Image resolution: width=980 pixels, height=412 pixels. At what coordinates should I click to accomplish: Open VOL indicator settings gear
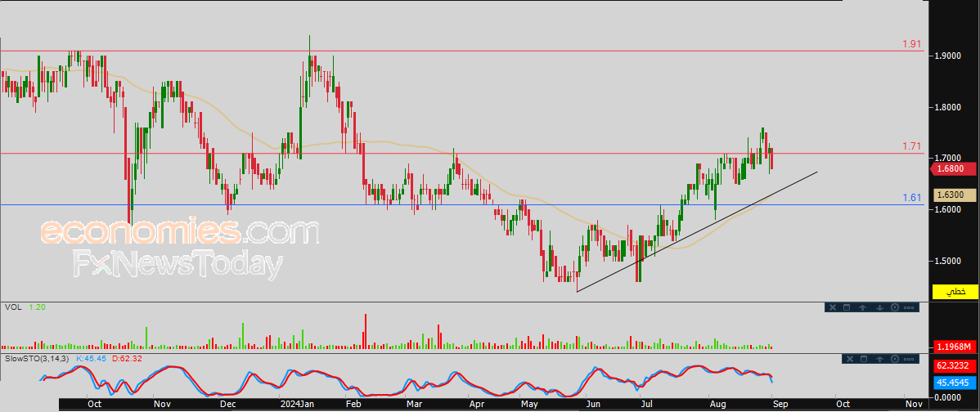(894, 307)
